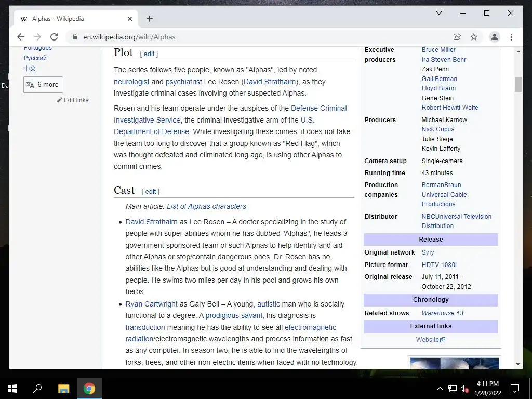
Task: Open the Syfy network link
Action: point(428,252)
